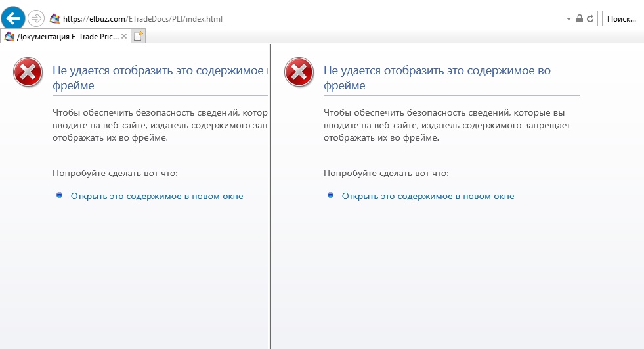This screenshot has height=349, width=644.
Task: Open a new blank tab
Action: click(139, 36)
